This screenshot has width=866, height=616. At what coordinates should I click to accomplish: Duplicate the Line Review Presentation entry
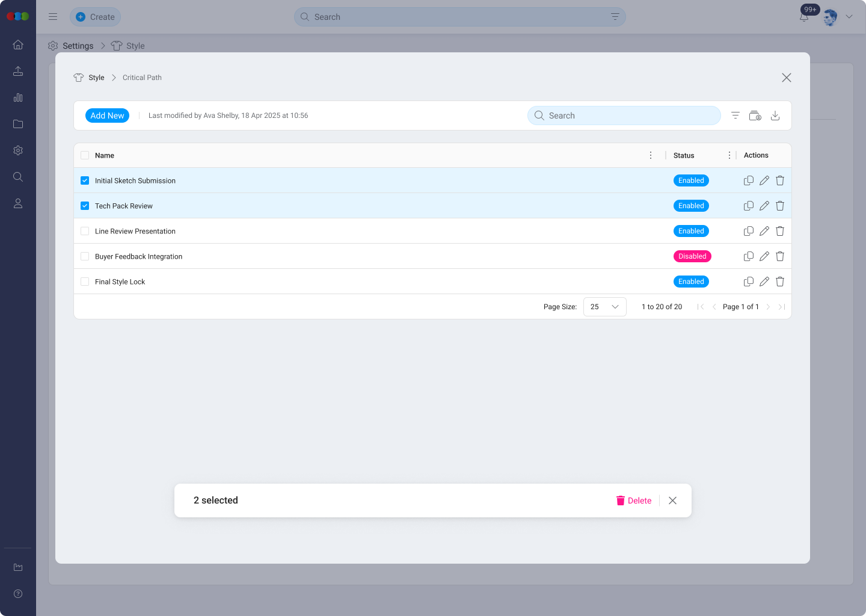[749, 231]
